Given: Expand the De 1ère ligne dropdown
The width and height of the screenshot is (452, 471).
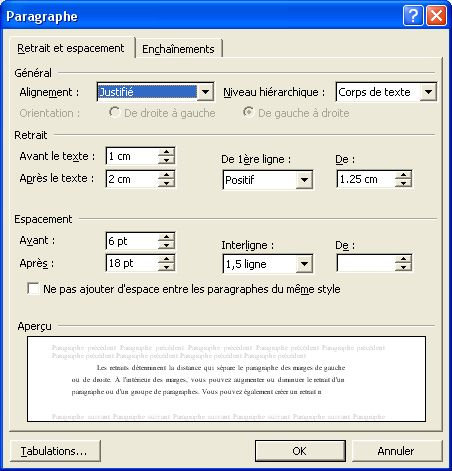Looking at the screenshot, I should point(304,180).
